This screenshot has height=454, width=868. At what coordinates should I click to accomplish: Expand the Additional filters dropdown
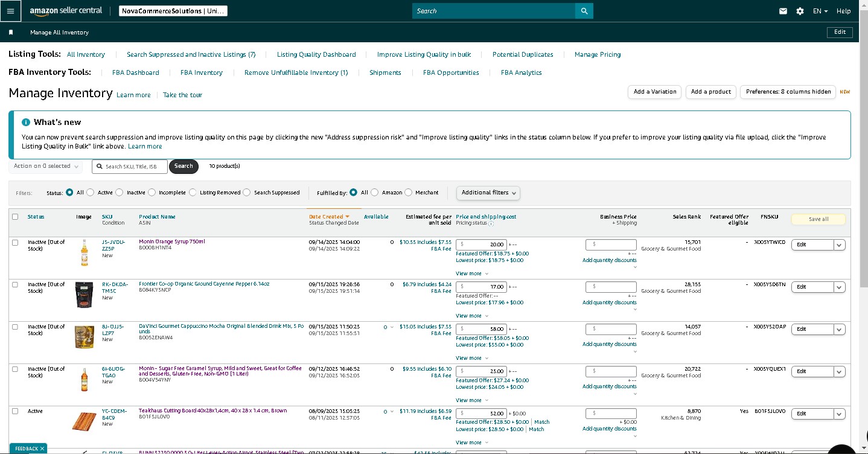point(488,193)
